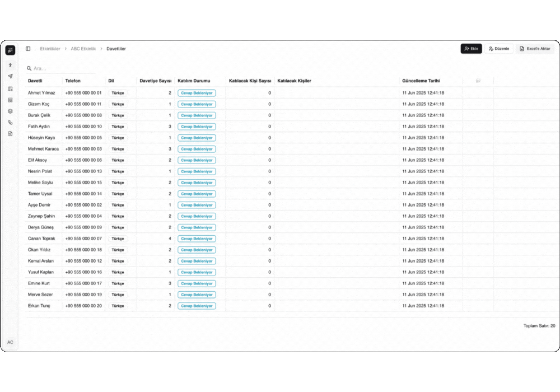
Task: Sort by Güncelleme Tarihi column header
Action: pos(421,81)
